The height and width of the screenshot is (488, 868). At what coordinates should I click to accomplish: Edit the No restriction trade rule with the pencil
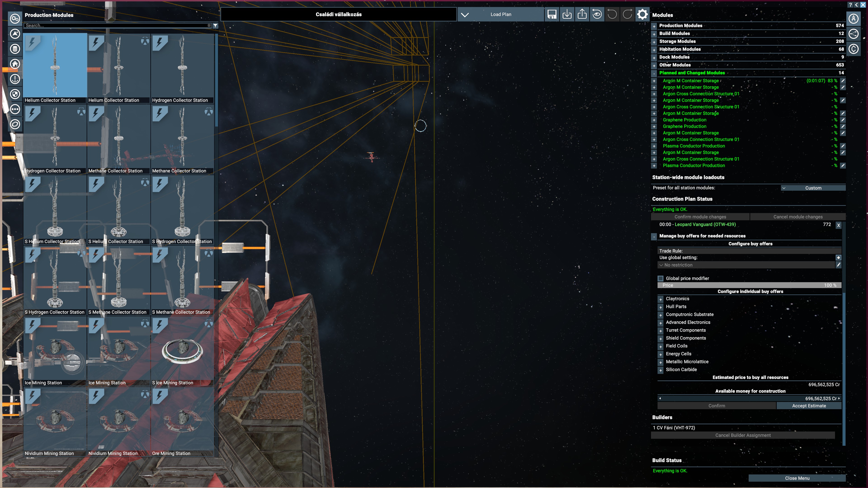(838, 265)
